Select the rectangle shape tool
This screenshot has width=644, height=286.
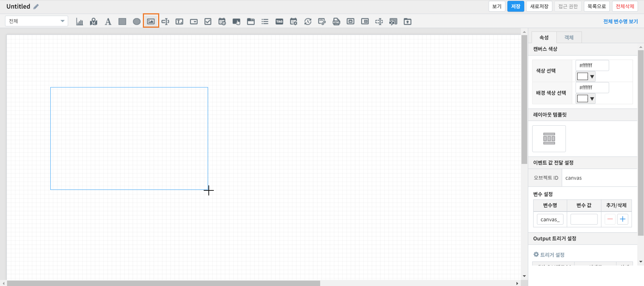(122, 21)
